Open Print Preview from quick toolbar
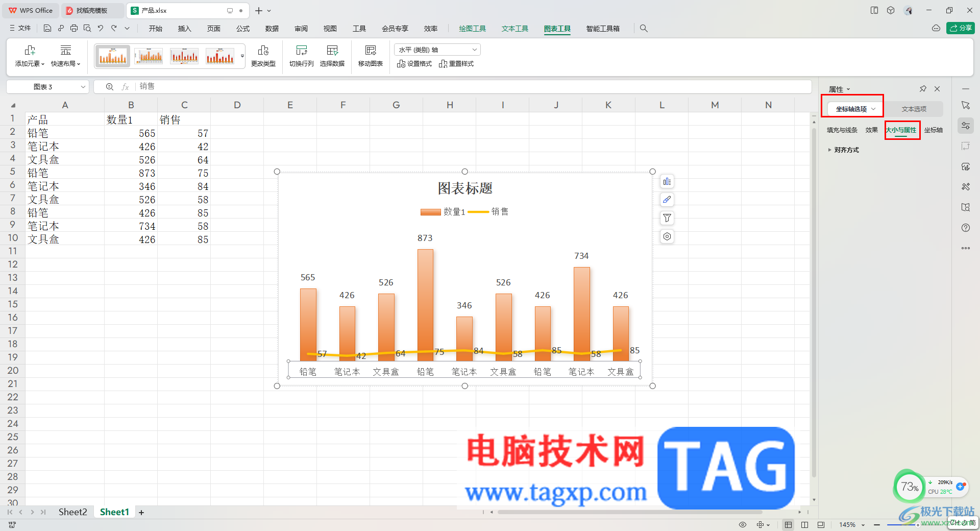This screenshot has height=531, width=980. coord(87,29)
